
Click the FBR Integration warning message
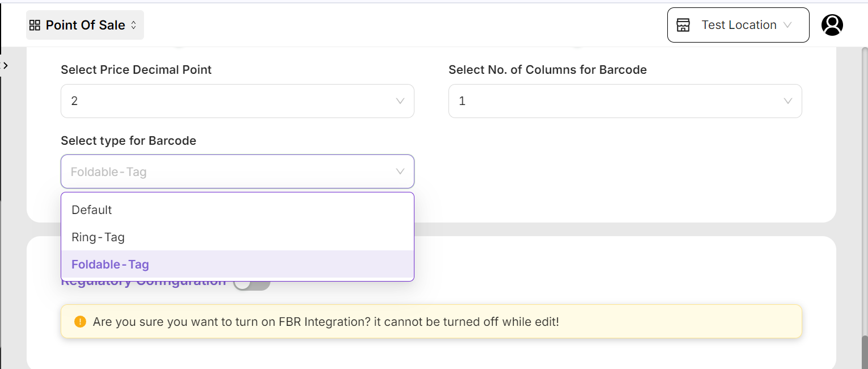click(325, 322)
